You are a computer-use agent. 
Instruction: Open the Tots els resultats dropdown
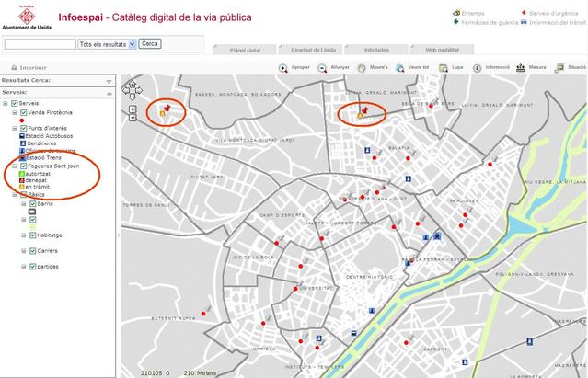pos(107,44)
